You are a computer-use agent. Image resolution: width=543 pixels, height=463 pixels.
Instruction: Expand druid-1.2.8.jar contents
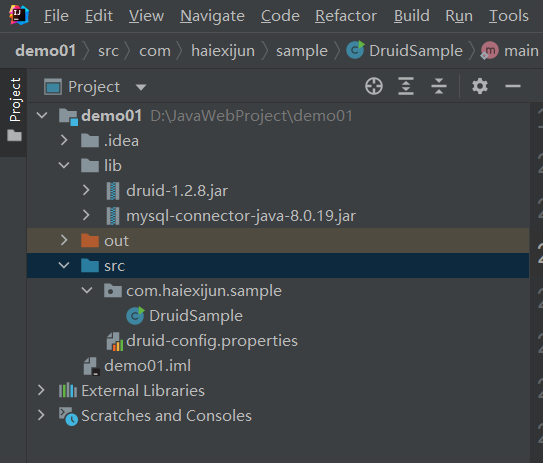(86, 190)
